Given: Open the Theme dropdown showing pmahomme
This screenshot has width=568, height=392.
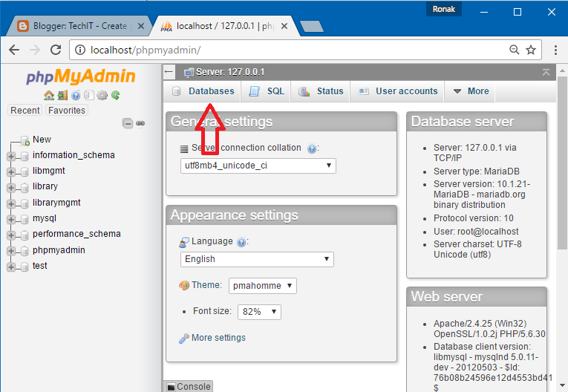Looking at the screenshot, I should click(263, 286).
